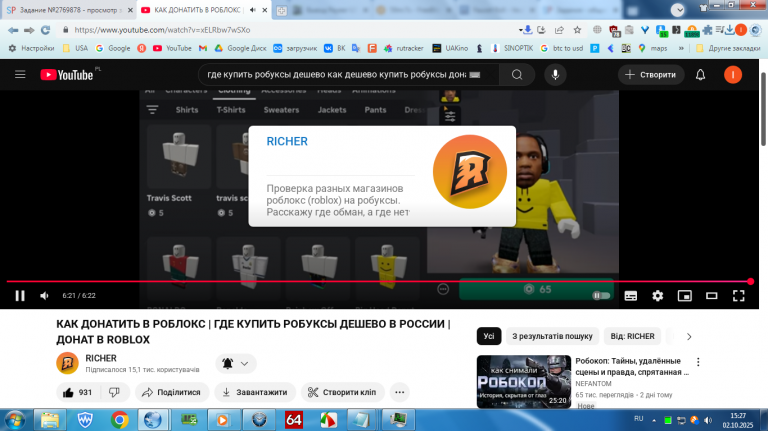This screenshot has height=431, width=768.
Task: Open player settings gear
Action: pos(657,295)
